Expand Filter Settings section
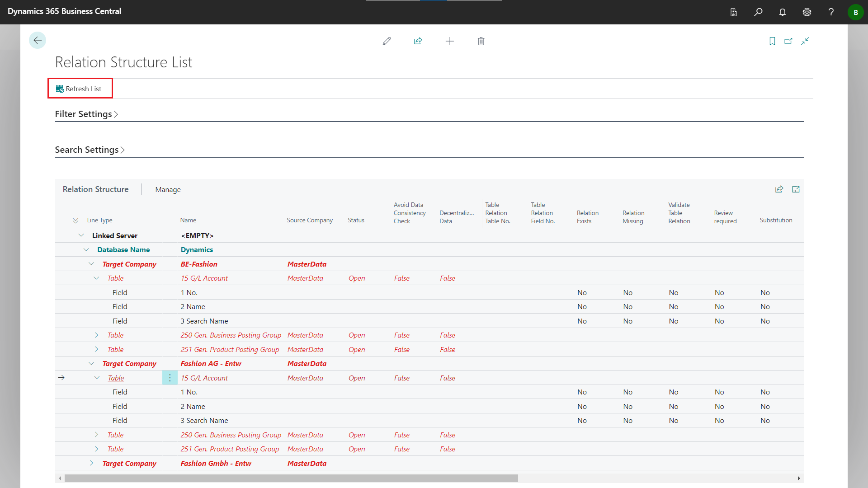Screen dimensions: 868x488 (86, 114)
